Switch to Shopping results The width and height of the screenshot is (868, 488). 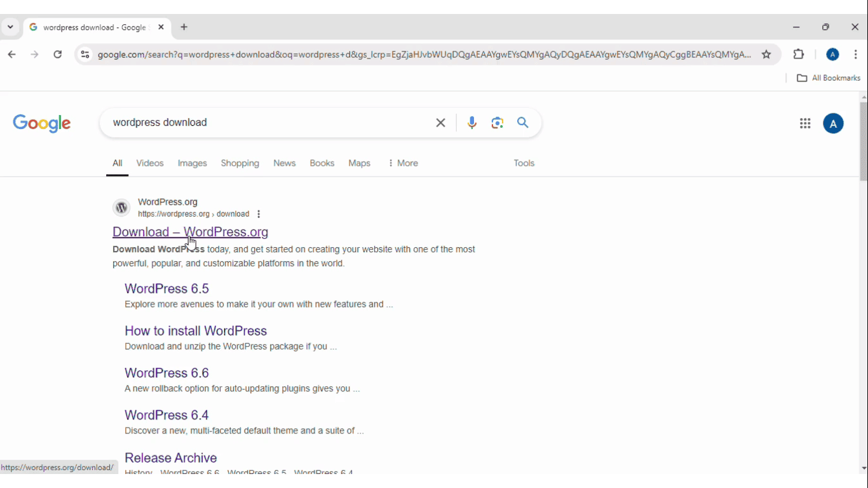pos(240,163)
